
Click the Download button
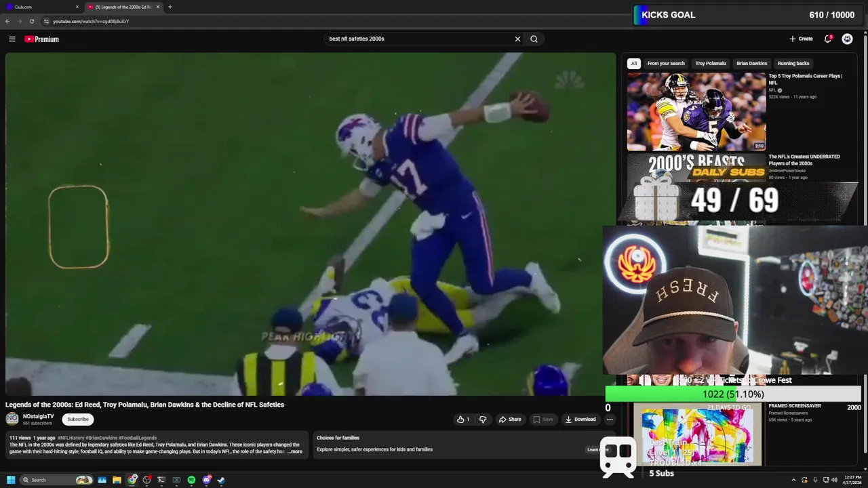pos(581,420)
